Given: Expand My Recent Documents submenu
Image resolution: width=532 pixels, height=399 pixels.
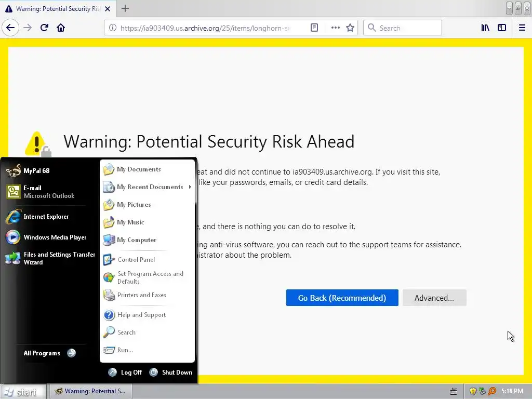Looking at the screenshot, I should (147, 187).
